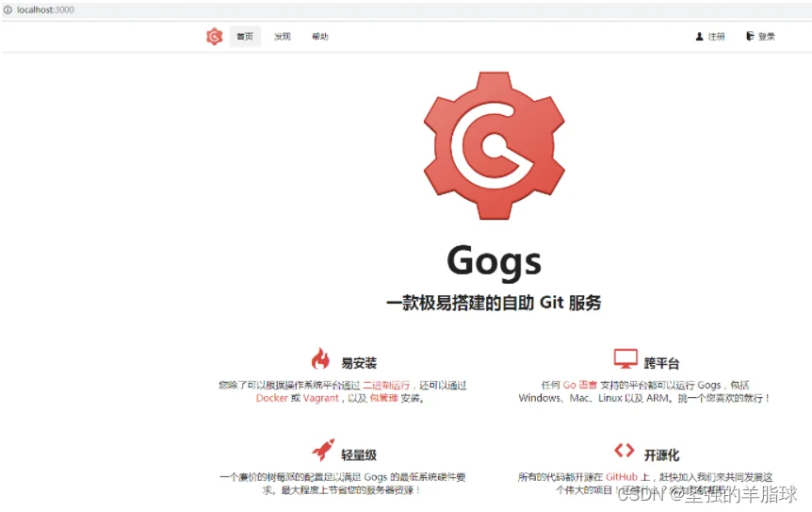
Task: Click the flame icon next to 易安装
Action: (x=320, y=358)
